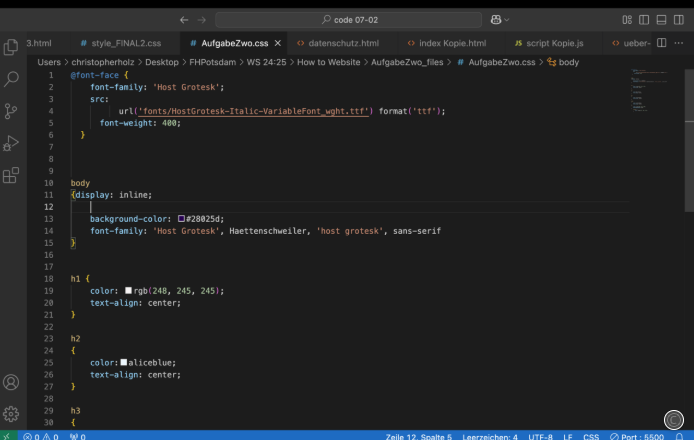Switch to the datenschutz.html tab
Screen dimensions: 694x440
point(342,44)
